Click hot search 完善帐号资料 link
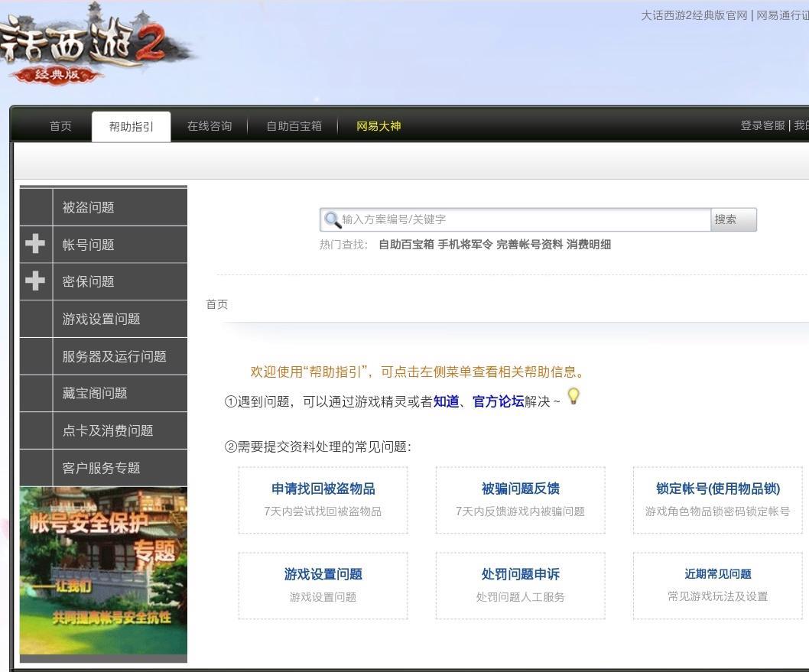This screenshot has width=809, height=672. pos(529,245)
